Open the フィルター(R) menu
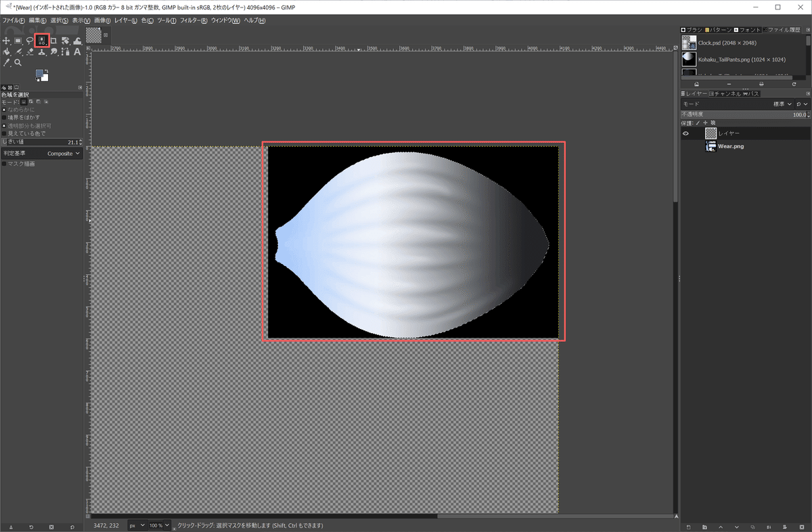 [x=194, y=20]
